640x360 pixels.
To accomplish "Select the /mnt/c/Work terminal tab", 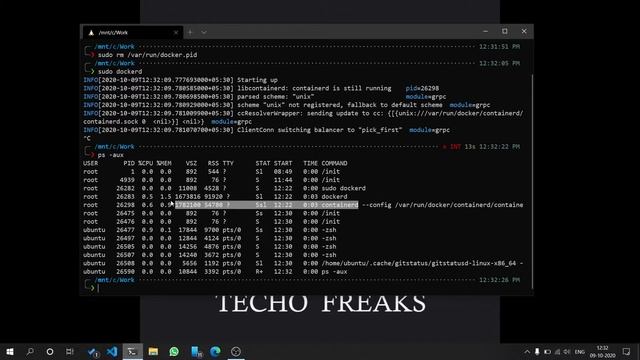I will pos(133,32).
